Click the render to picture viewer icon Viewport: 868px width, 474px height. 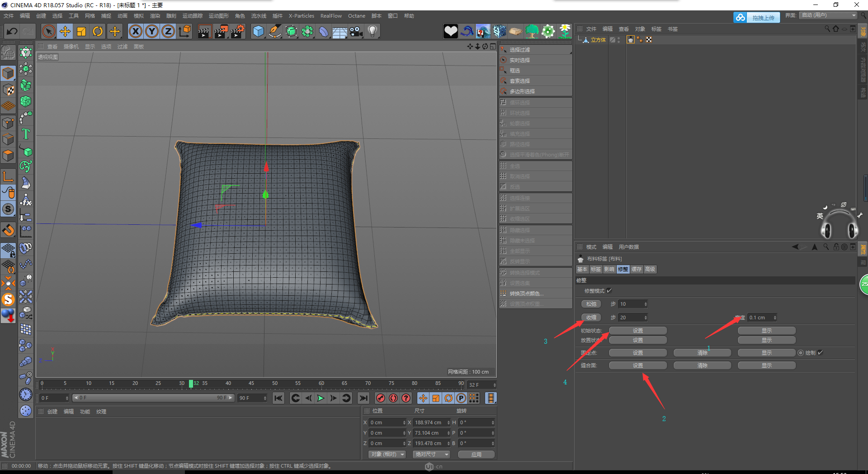click(x=221, y=31)
